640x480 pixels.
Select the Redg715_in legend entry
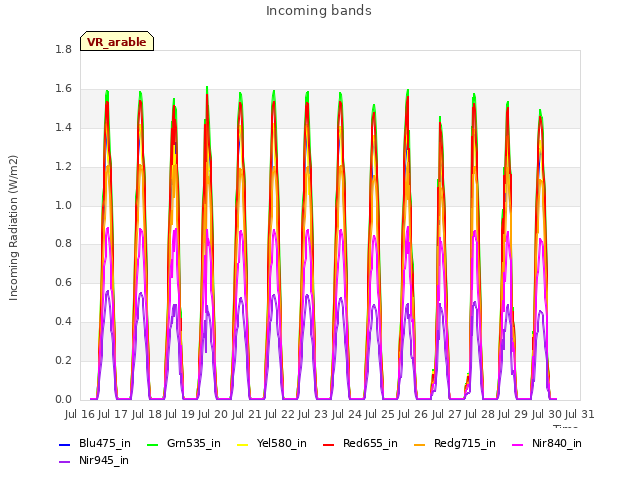[455, 443]
